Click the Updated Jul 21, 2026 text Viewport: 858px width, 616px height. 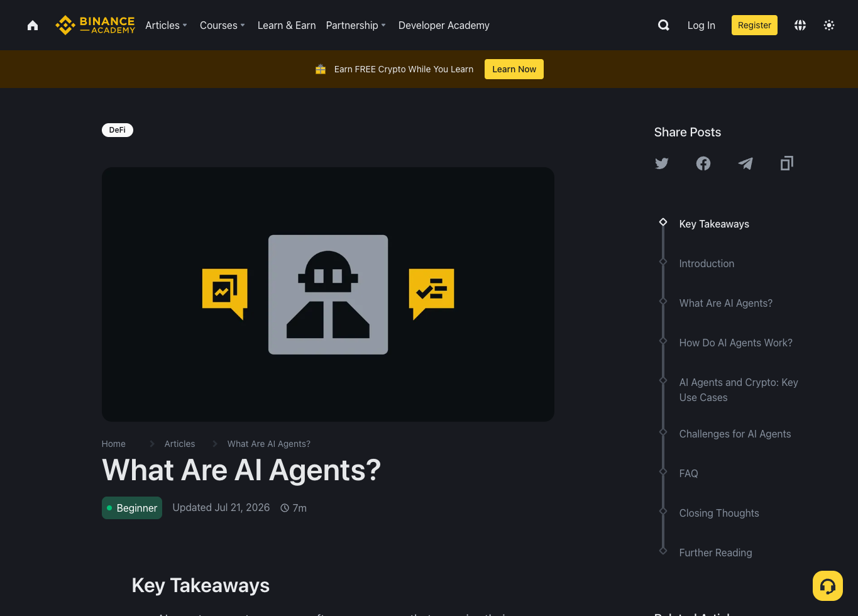click(x=221, y=507)
